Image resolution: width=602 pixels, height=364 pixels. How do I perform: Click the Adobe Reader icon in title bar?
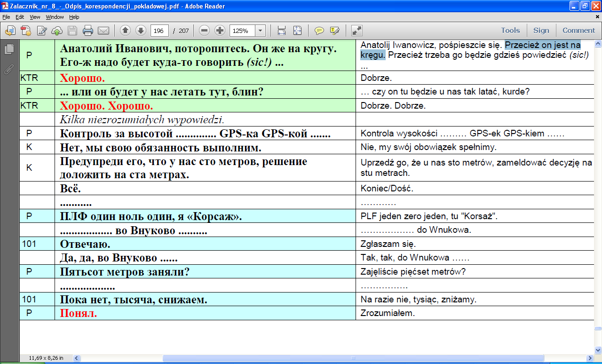point(5,6)
